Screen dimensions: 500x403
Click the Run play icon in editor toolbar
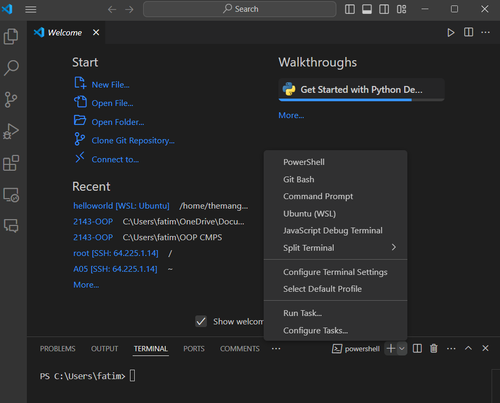coord(451,33)
